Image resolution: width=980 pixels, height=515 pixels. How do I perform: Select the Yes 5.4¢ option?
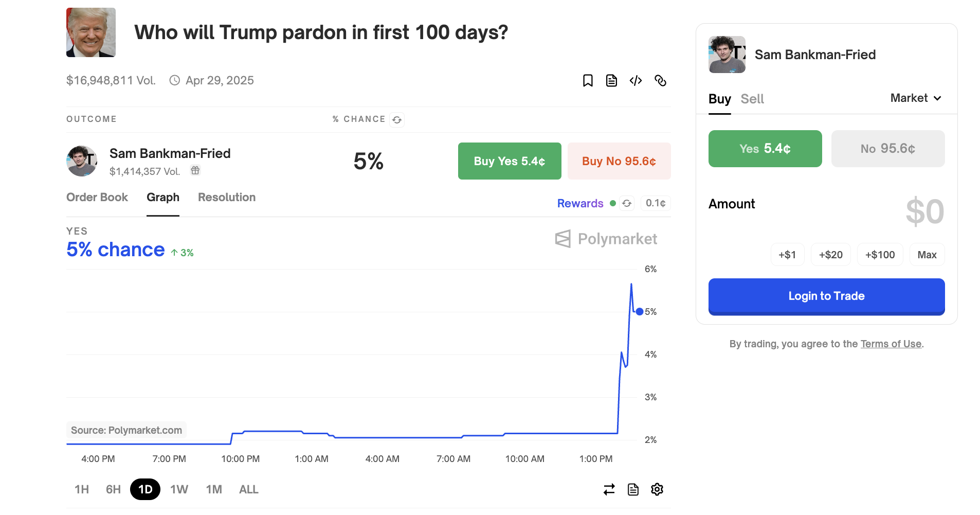click(x=765, y=149)
